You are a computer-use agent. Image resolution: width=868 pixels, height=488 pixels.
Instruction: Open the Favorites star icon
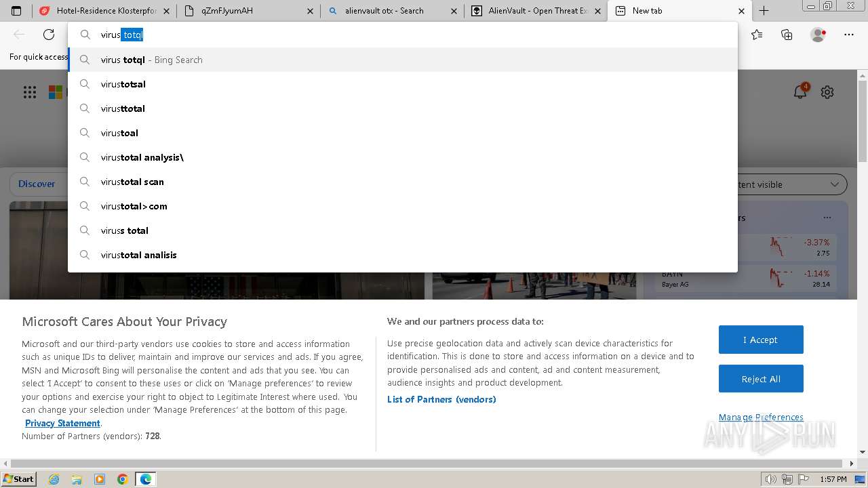[x=757, y=35]
